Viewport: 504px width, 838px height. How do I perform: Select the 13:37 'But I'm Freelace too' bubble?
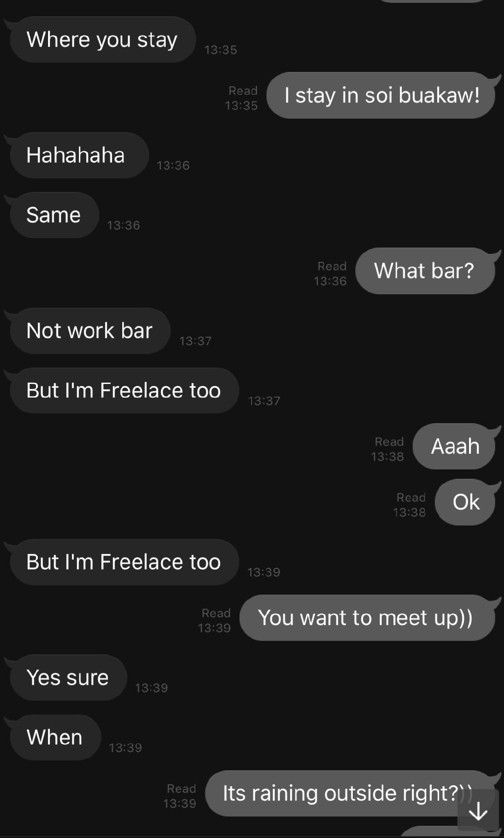click(124, 391)
